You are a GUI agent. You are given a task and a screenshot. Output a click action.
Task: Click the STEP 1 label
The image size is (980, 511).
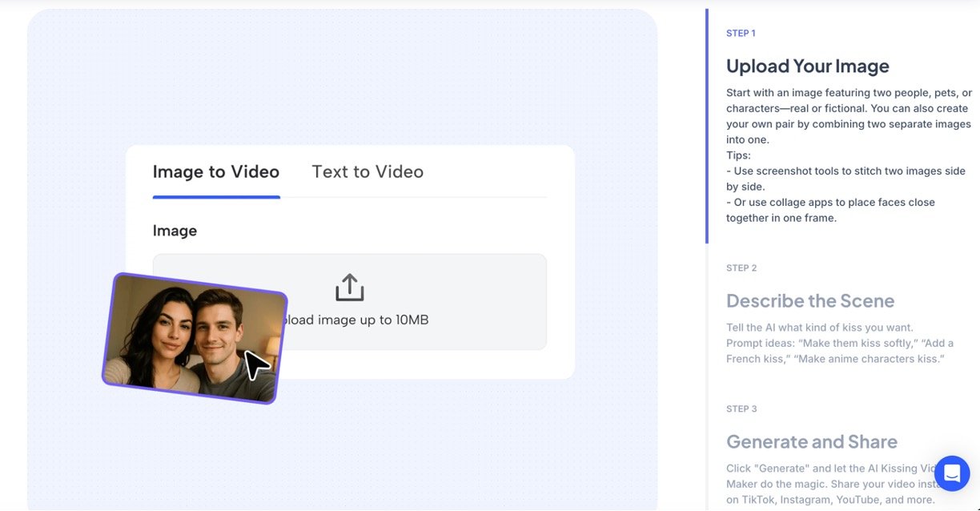[741, 34]
